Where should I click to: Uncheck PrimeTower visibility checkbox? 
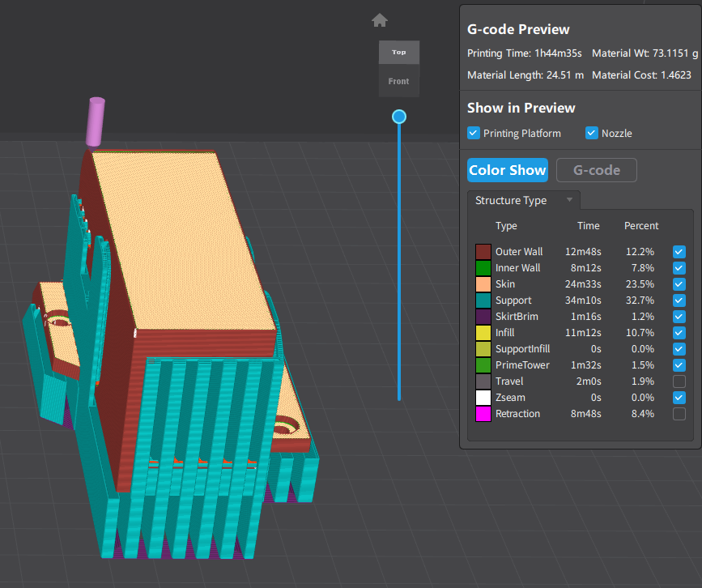tap(679, 365)
